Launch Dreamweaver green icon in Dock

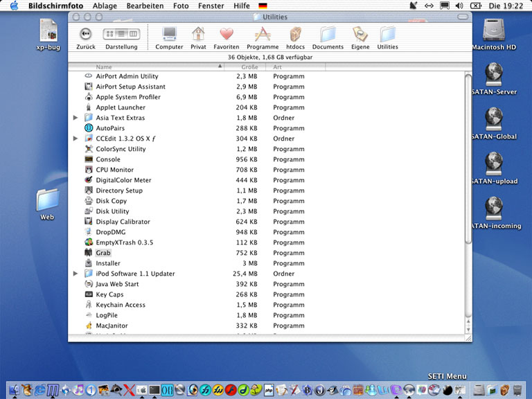[243, 390]
